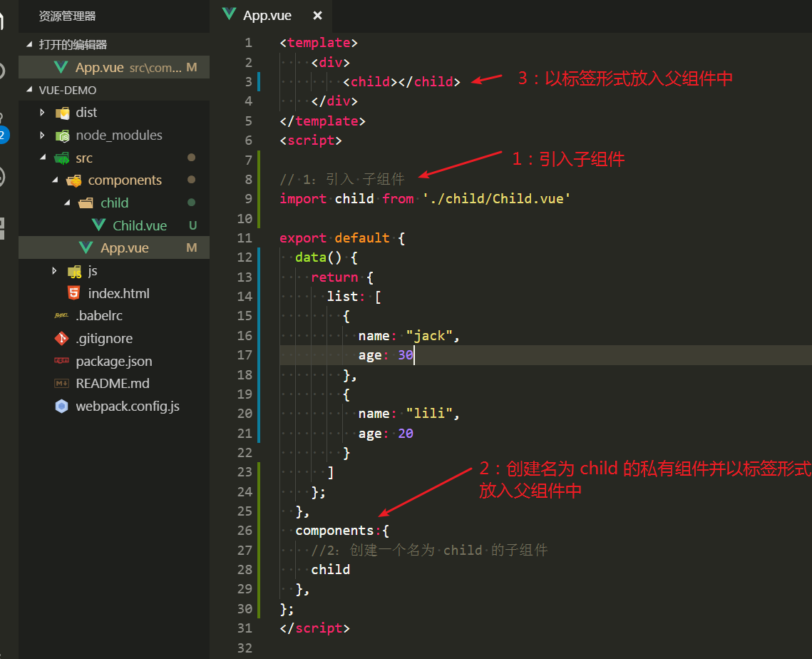Click the Vue icon on the App.vue editor tab

pyautogui.click(x=229, y=15)
